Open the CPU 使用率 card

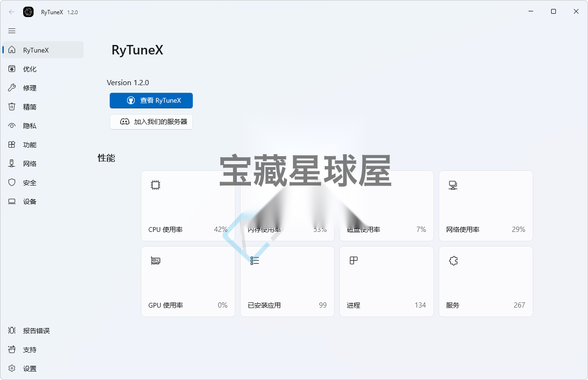(188, 206)
